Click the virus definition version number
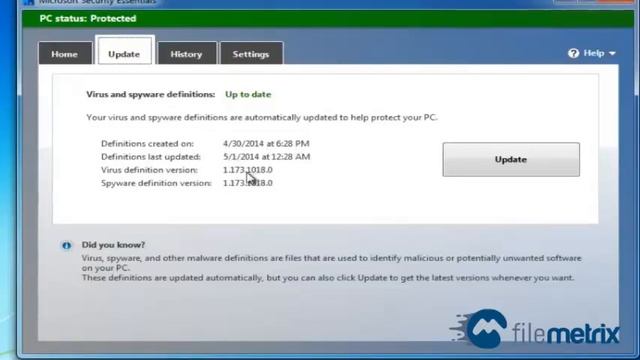The width and height of the screenshot is (640, 360). [248, 170]
